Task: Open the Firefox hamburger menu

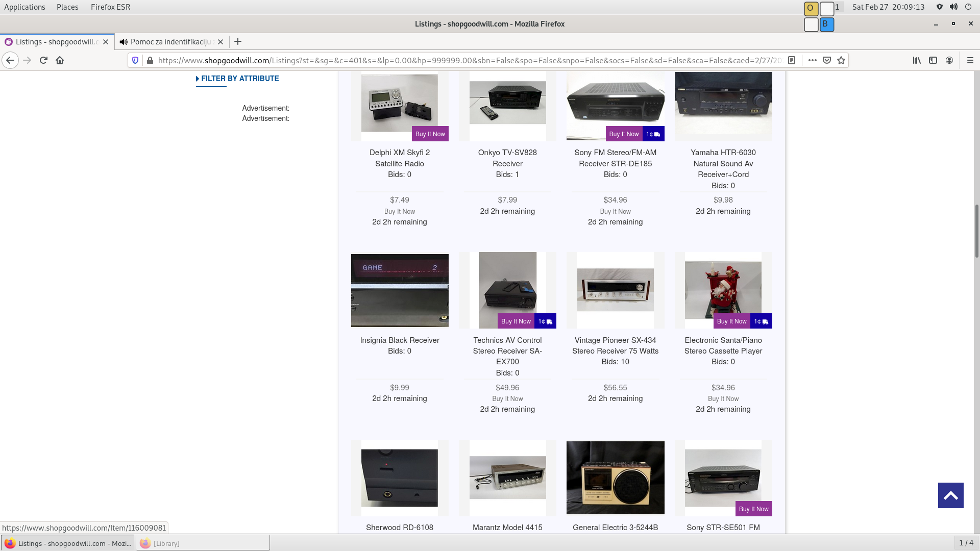Action: pyautogui.click(x=970, y=60)
